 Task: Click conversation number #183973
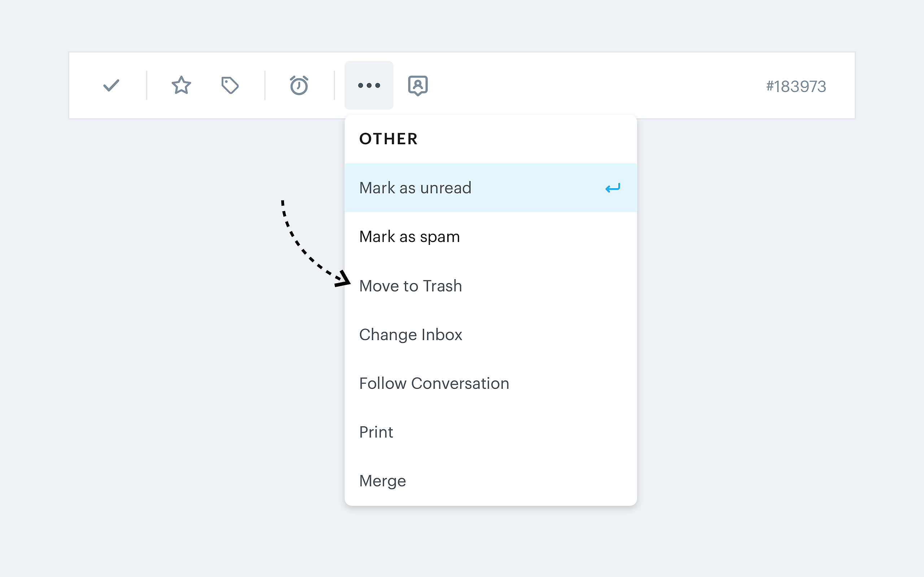click(796, 87)
